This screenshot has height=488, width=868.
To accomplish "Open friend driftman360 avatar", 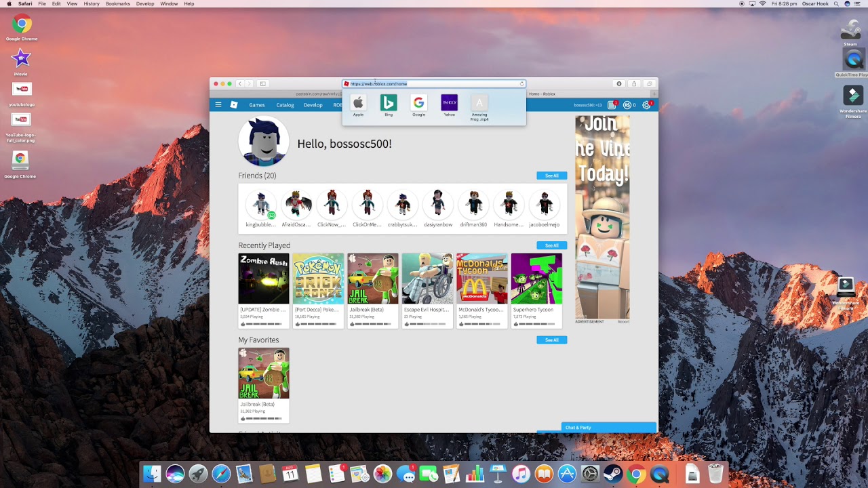I will point(473,204).
